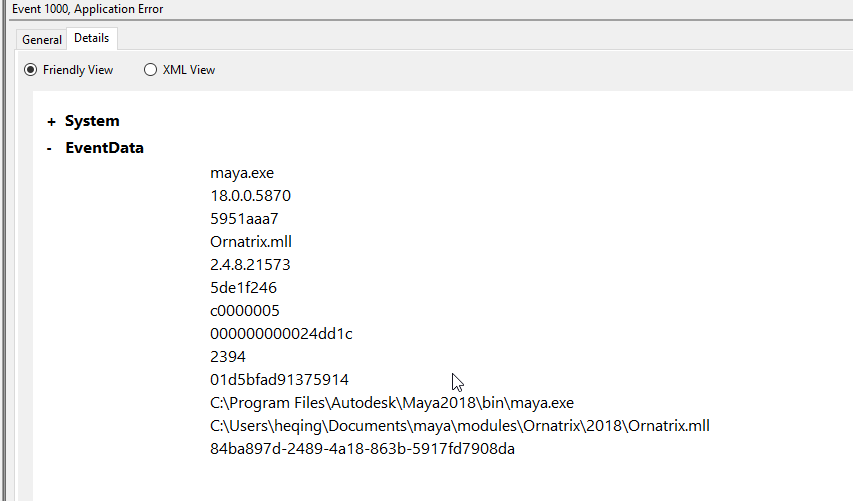This screenshot has width=853, height=501.
Task: Select the XML View radio button
Action: pos(151,70)
